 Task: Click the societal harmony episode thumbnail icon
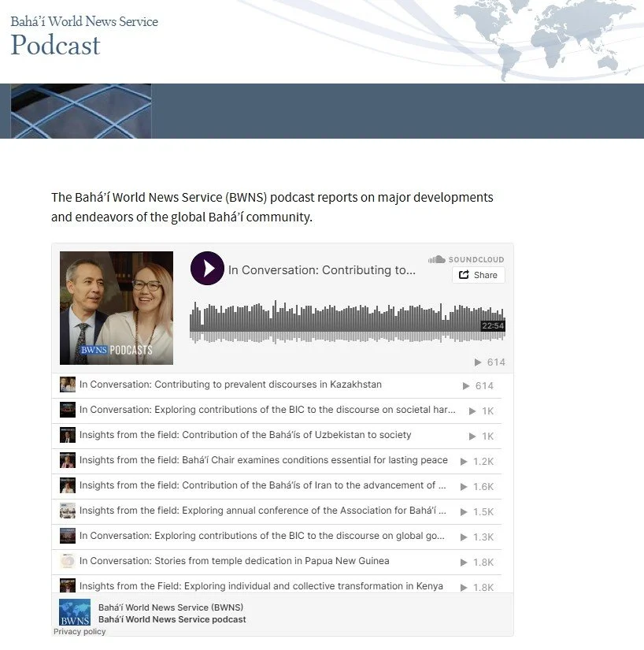68,410
